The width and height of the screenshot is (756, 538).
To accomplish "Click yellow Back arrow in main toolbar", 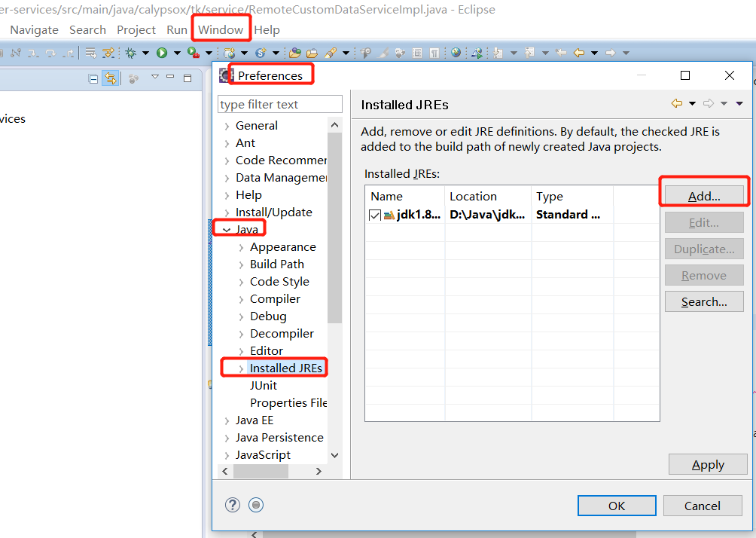I will [x=578, y=53].
